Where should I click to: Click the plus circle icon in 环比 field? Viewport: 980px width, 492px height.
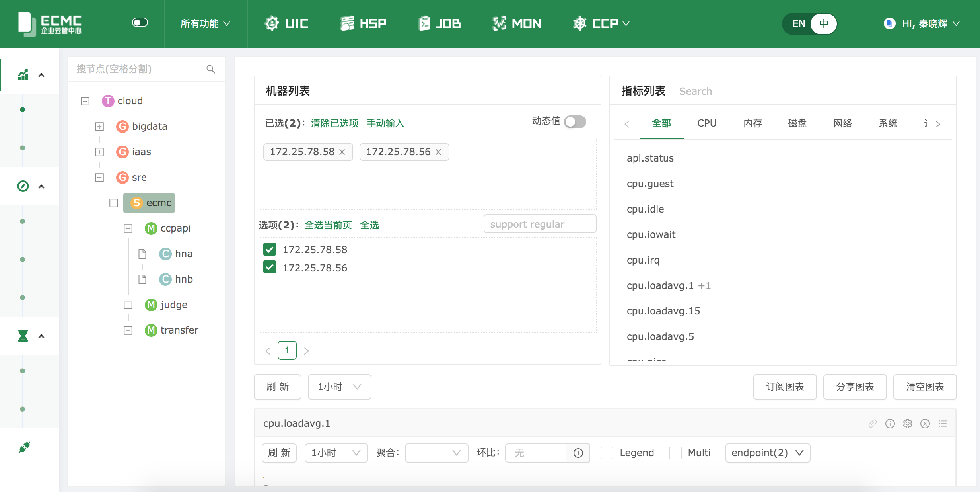[x=578, y=453]
